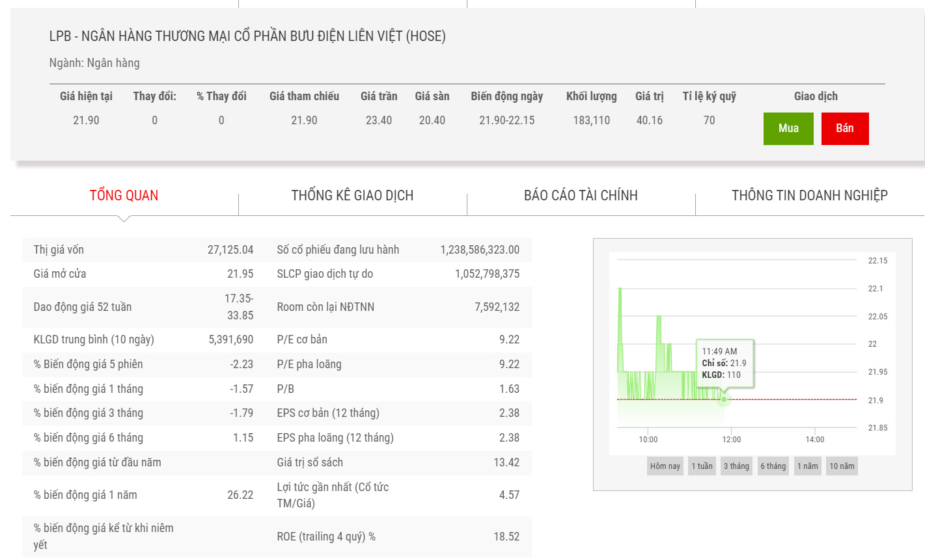
Task: Open the TỔNG QUAN tab
Action: (124, 195)
